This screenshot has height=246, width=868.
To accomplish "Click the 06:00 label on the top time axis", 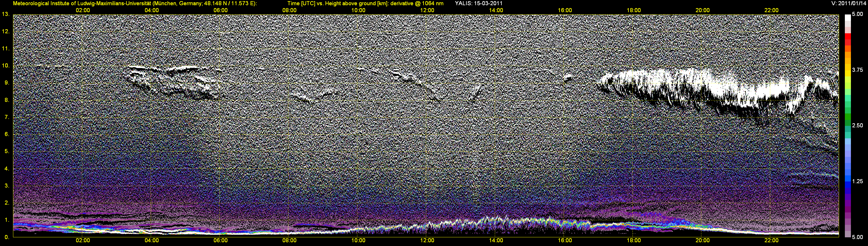I will tap(220, 10).
